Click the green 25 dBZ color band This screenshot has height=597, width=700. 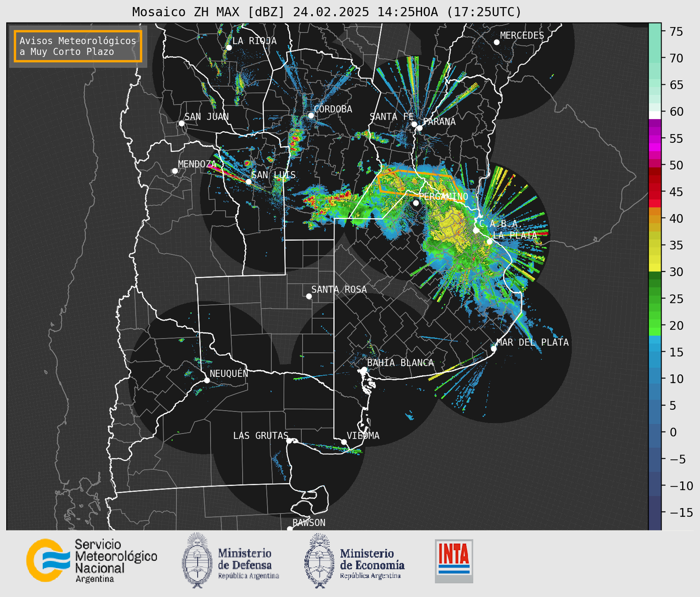point(655,298)
